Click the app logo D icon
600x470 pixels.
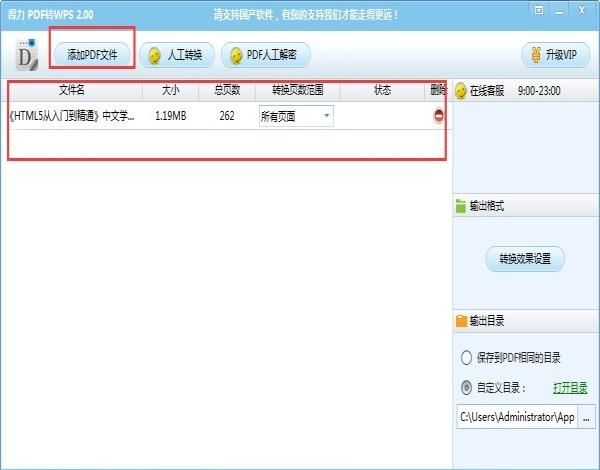(27, 55)
